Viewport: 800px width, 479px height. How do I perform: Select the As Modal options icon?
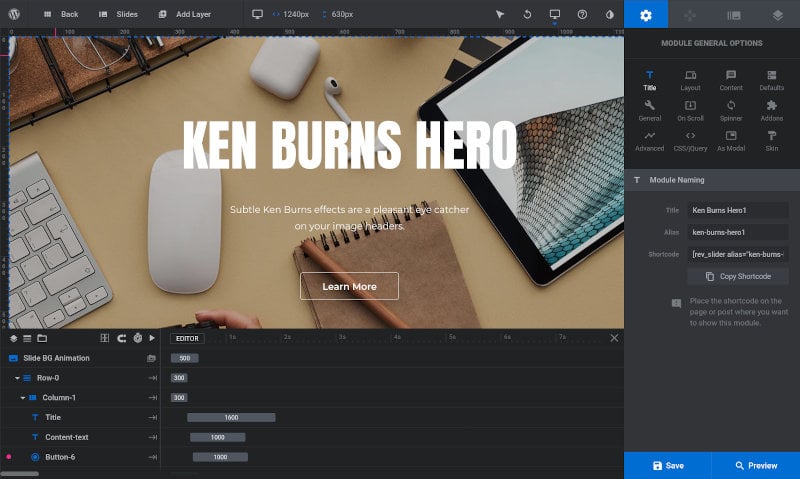pyautogui.click(x=731, y=141)
